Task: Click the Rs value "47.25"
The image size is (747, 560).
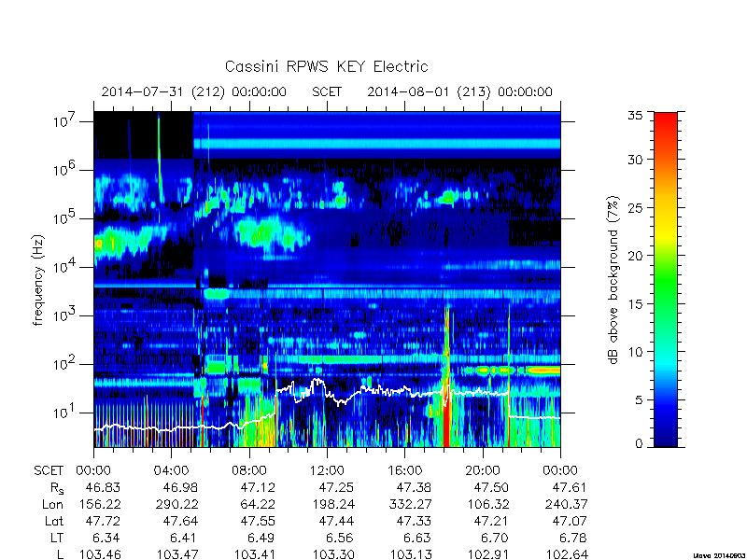Action: coord(336,487)
